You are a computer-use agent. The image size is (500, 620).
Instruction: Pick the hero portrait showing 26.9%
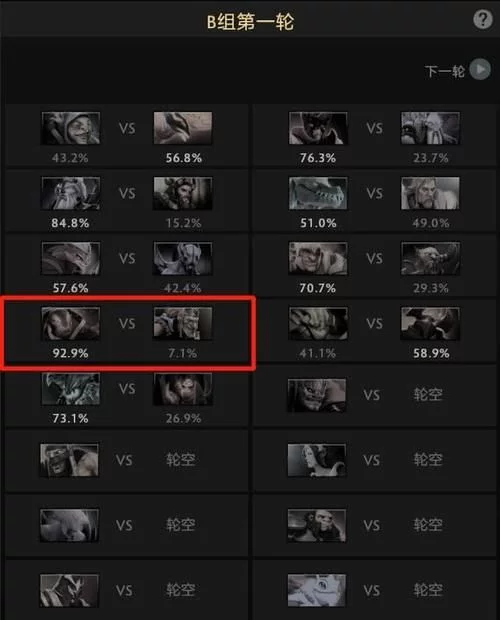(x=183, y=389)
